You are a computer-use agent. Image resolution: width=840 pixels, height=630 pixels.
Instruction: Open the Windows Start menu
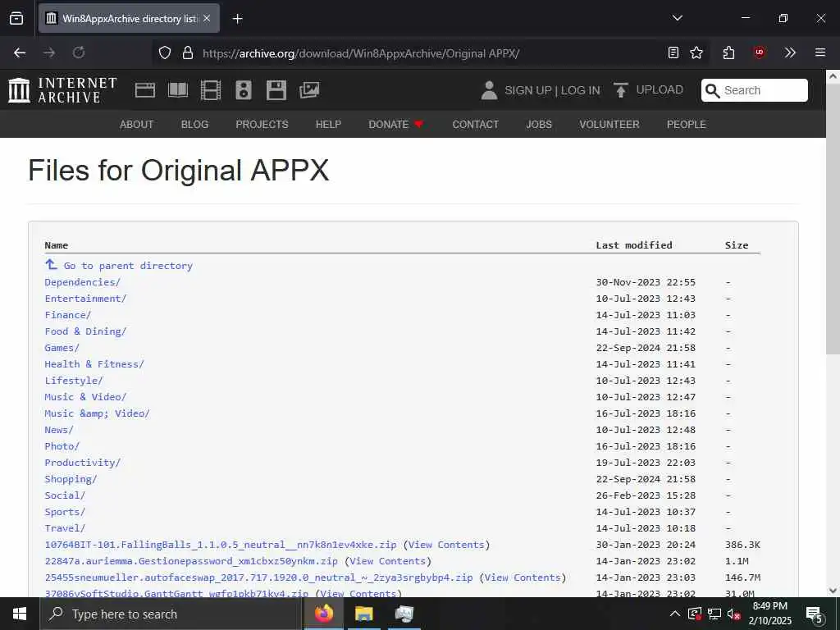coord(20,614)
